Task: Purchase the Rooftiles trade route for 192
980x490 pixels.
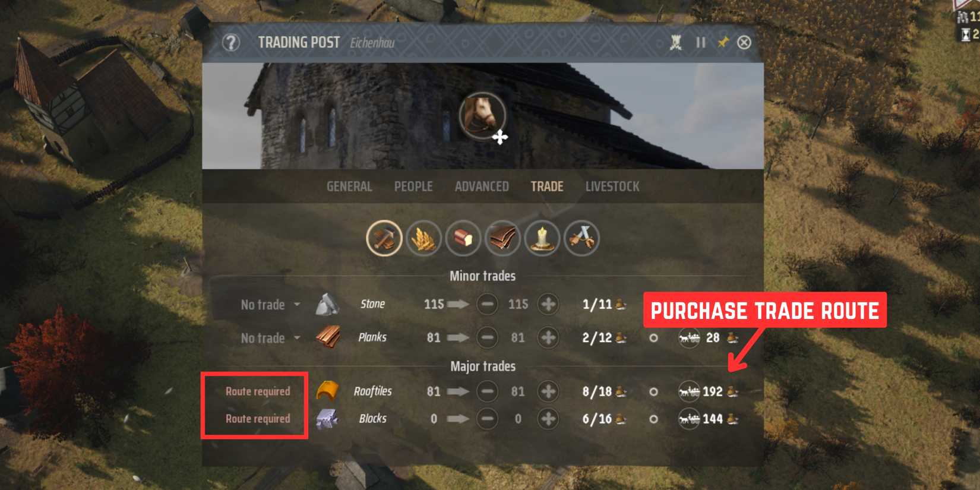Action: [x=709, y=391]
